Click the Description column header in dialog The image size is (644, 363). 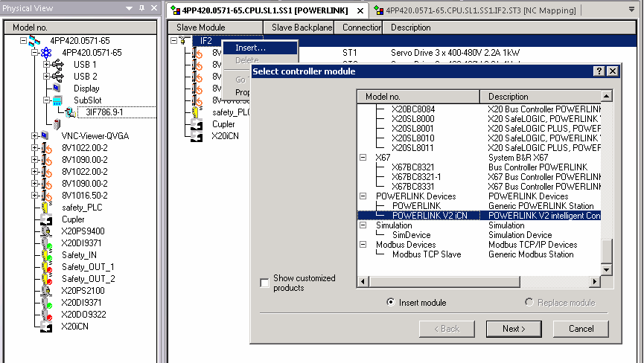540,97
